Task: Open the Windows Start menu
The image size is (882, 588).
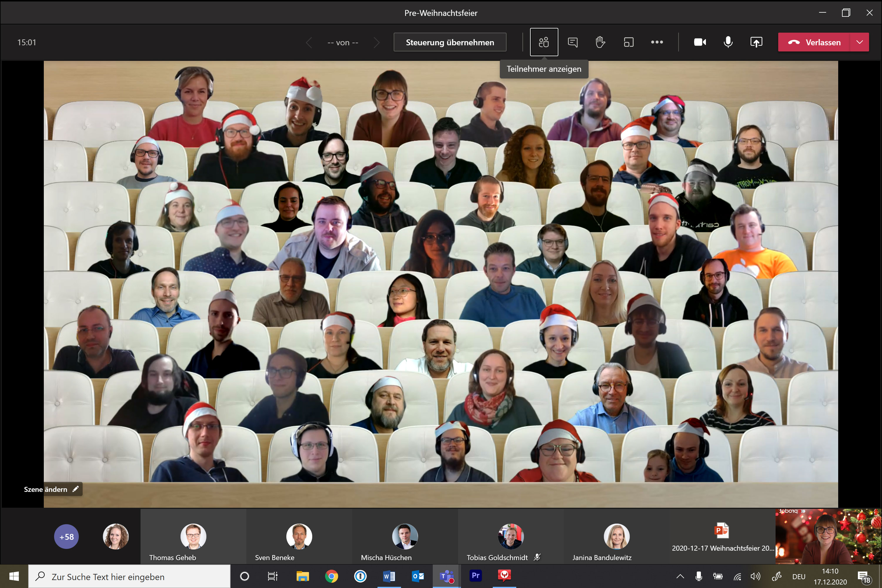Action: 14,576
